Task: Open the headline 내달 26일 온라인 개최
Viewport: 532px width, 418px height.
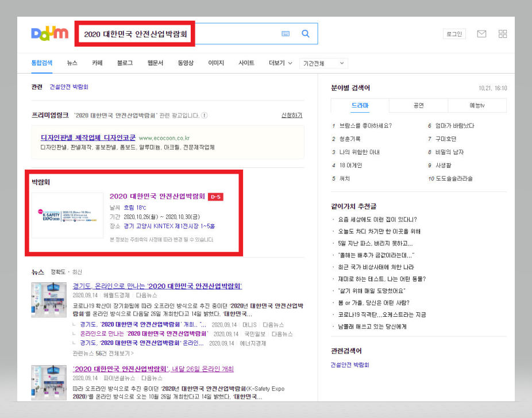Action: [153, 369]
